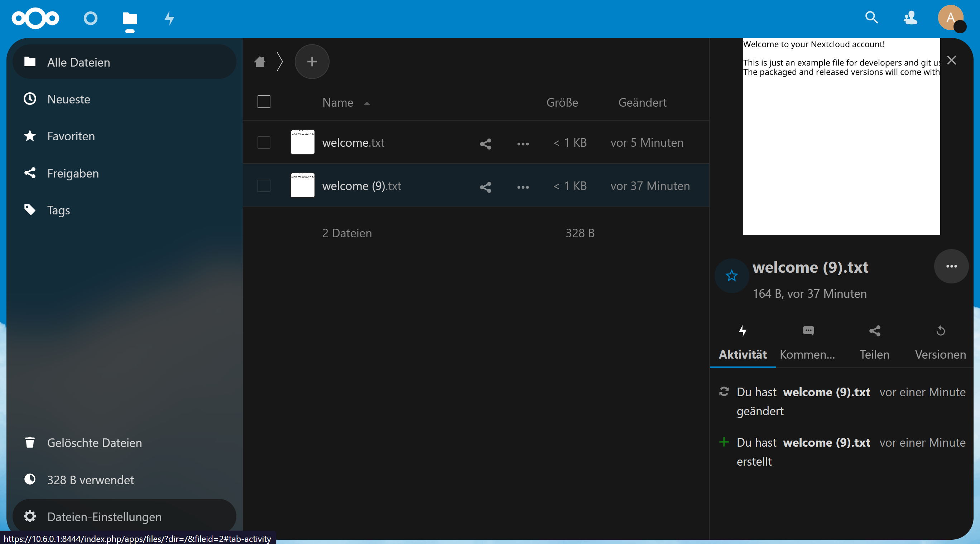Toggle the select all files checkbox
The width and height of the screenshot is (980, 544).
264,102
